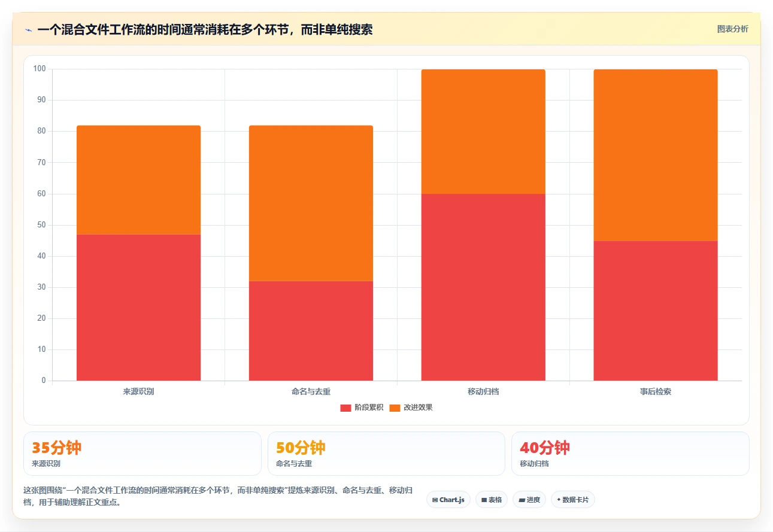Screen dimensions: 773x532
Task: Click the y-axis value 0
Action: [x=44, y=381]
